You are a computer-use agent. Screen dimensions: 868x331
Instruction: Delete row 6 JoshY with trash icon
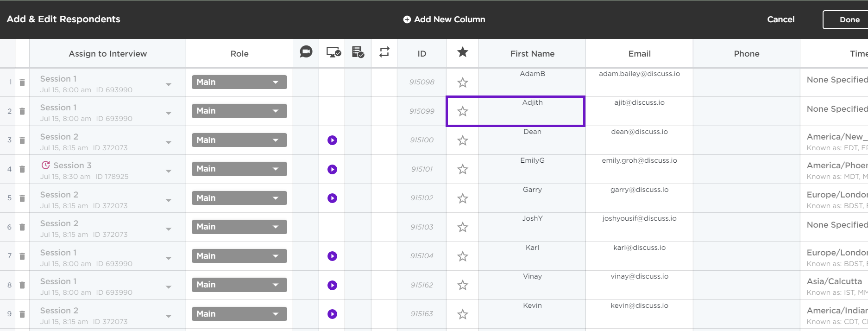point(22,227)
